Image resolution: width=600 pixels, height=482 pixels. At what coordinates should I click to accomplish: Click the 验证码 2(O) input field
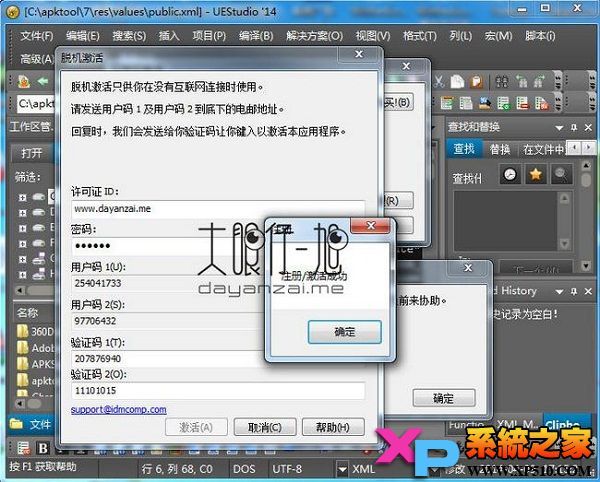coord(218,391)
